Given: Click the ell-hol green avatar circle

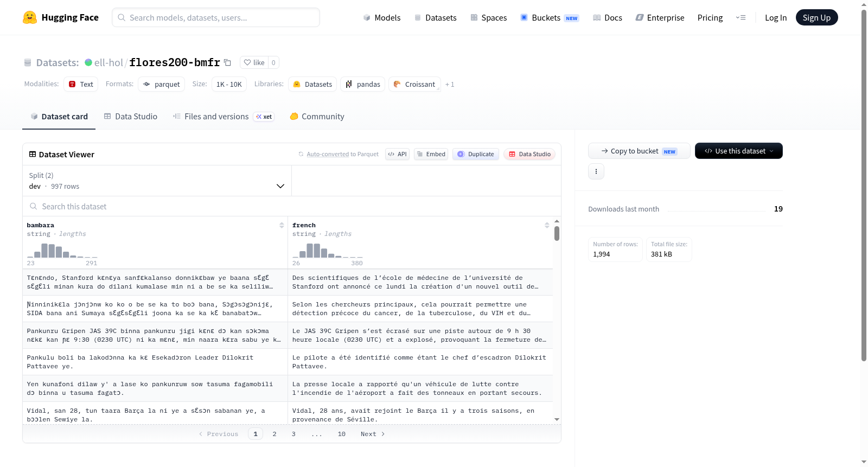Looking at the screenshot, I should (x=88, y=62).
